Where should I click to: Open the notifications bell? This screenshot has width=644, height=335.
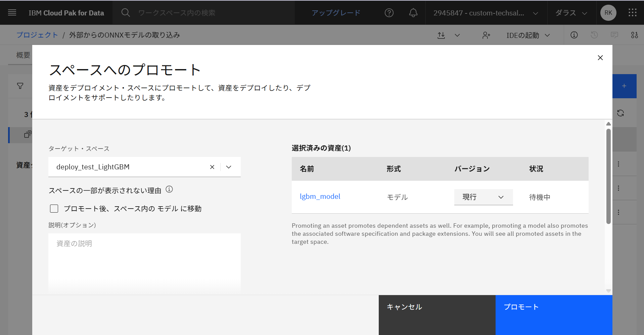point(413,13)
